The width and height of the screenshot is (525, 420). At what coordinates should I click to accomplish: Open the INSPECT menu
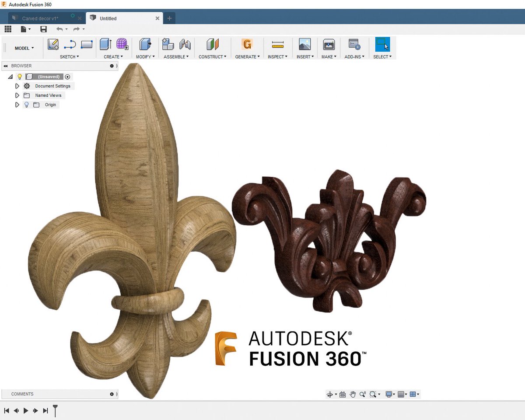tap(278, 57)
